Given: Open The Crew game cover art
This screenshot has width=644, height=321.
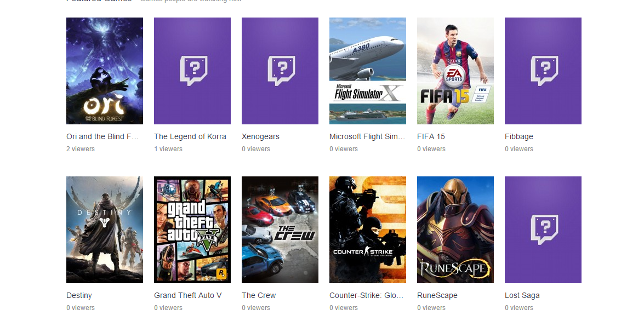Looking at the screenshot, I should (x=280, y=230).
